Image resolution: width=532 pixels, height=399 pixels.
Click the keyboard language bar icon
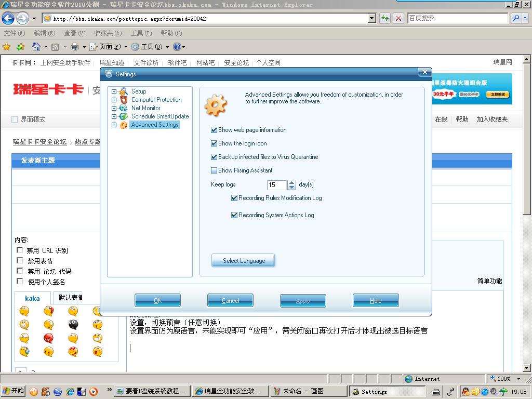[x=436, y=392]
